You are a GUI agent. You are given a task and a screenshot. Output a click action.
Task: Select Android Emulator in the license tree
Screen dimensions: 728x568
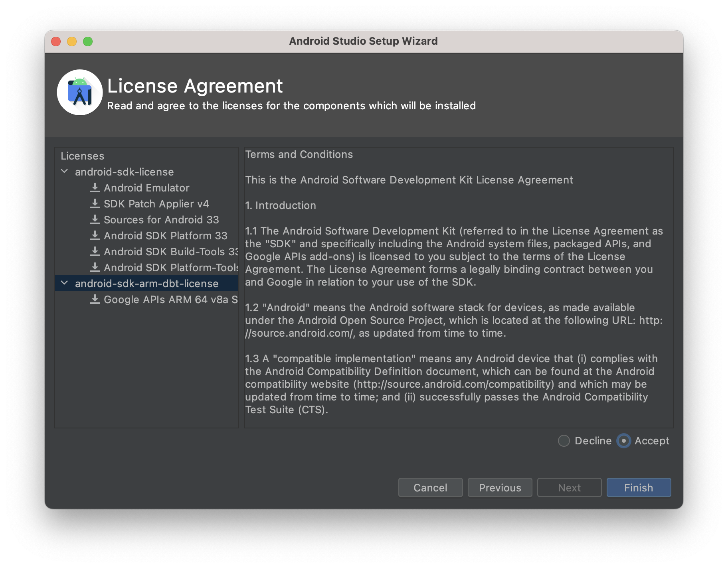coord(146,188)
